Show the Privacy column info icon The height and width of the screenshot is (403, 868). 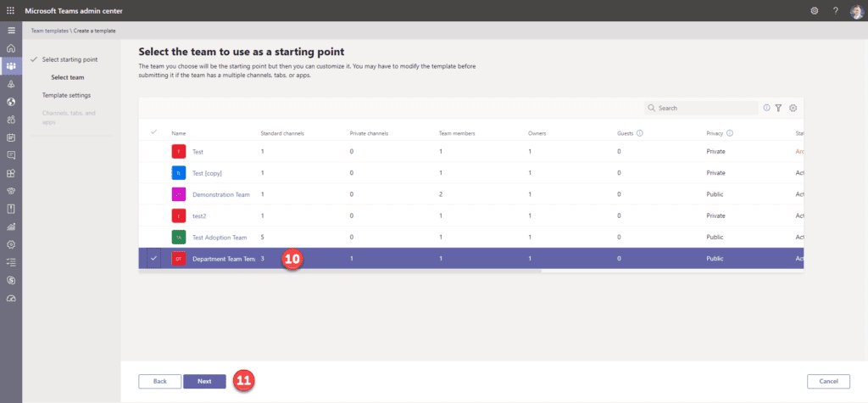pyautogui.click(x=730, y=133)
